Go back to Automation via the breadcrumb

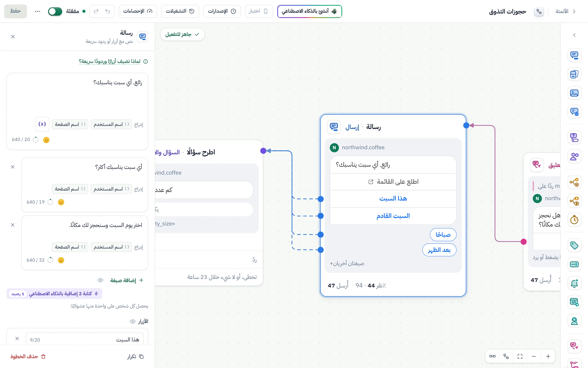[565, 11]
